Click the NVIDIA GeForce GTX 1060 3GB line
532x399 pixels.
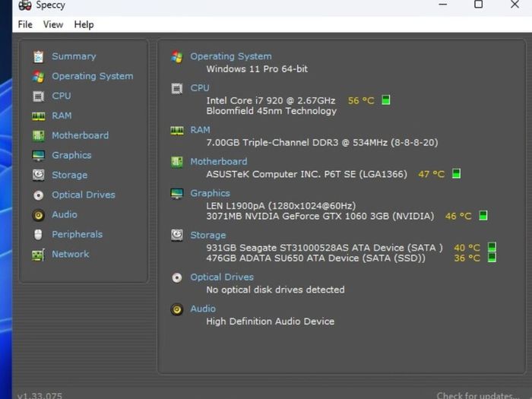(x=320, y=216)
